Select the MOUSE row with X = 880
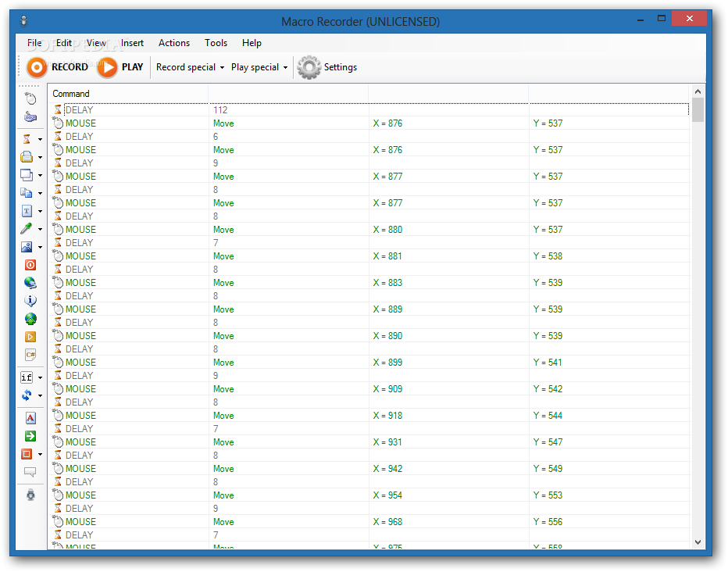 [x=369, y=230]
